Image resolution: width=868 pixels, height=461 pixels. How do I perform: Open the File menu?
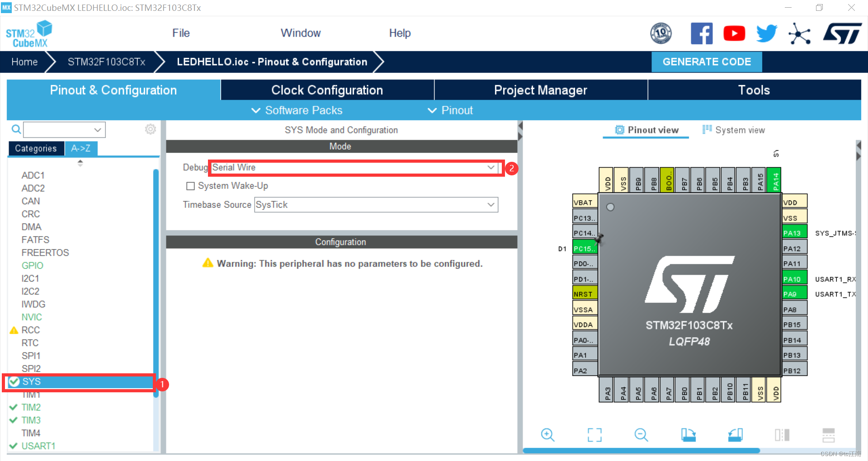181,33
